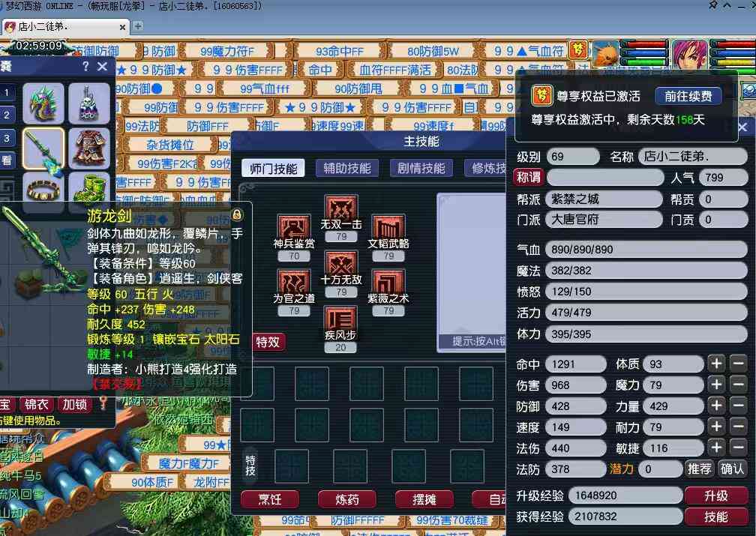The height and width of the screenshot is (536, 756).
Task: Decrease 魔力 attribute with minus
Action: (x=738, y=385)
